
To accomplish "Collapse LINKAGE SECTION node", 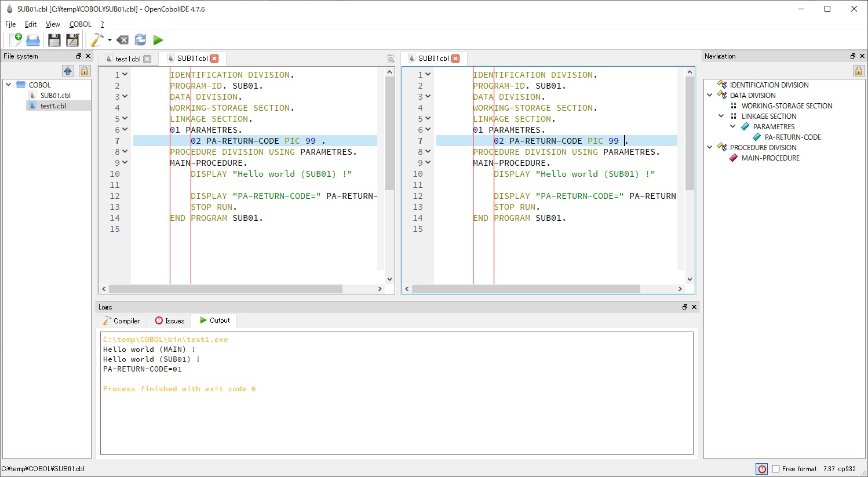I will coord(721,116).
